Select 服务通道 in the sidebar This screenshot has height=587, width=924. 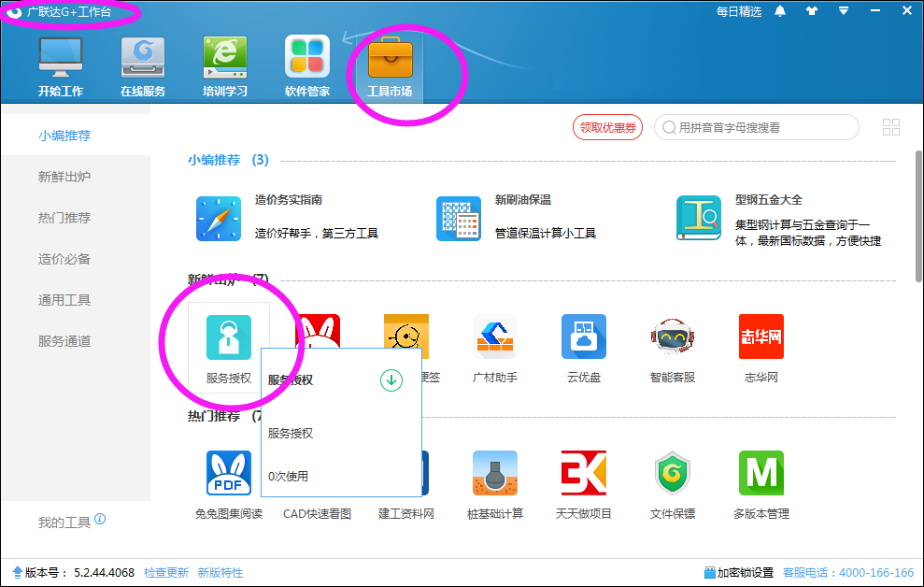pos(64,341)
